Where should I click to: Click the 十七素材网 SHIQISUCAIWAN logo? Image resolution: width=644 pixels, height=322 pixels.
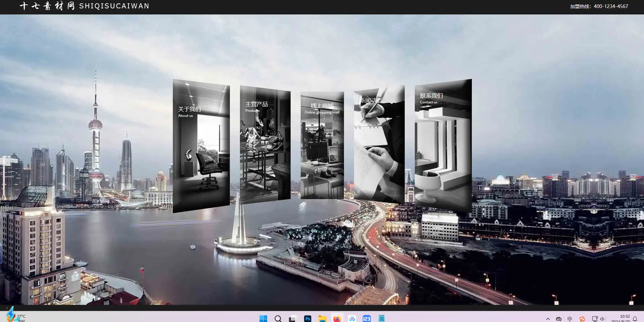[84, 6]
